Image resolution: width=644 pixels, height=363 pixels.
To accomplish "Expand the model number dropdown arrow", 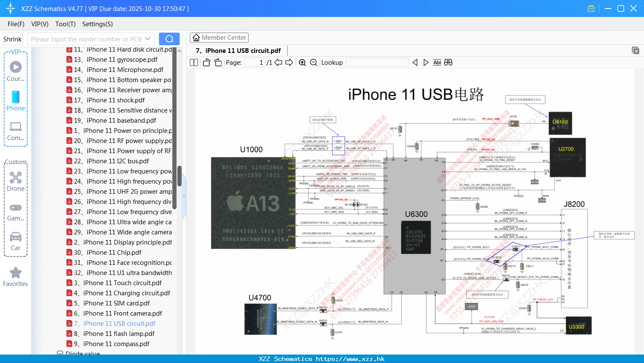I will (148, 39).
